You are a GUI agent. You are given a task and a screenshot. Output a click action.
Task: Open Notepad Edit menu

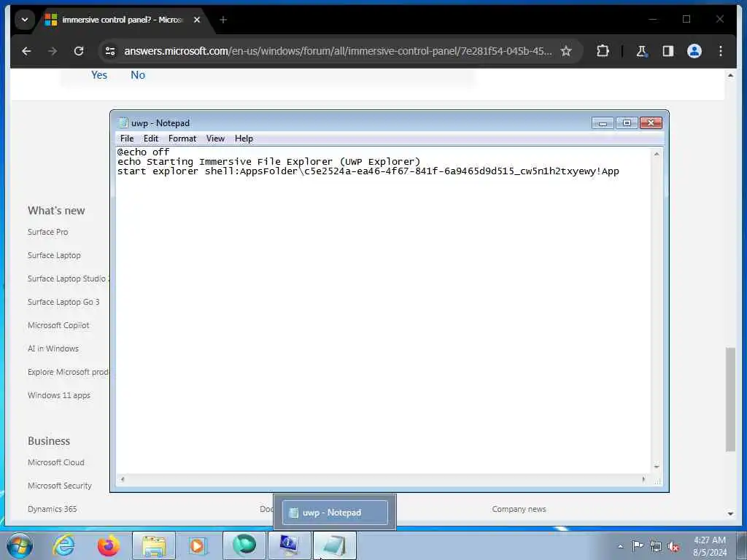pos(150,139)
